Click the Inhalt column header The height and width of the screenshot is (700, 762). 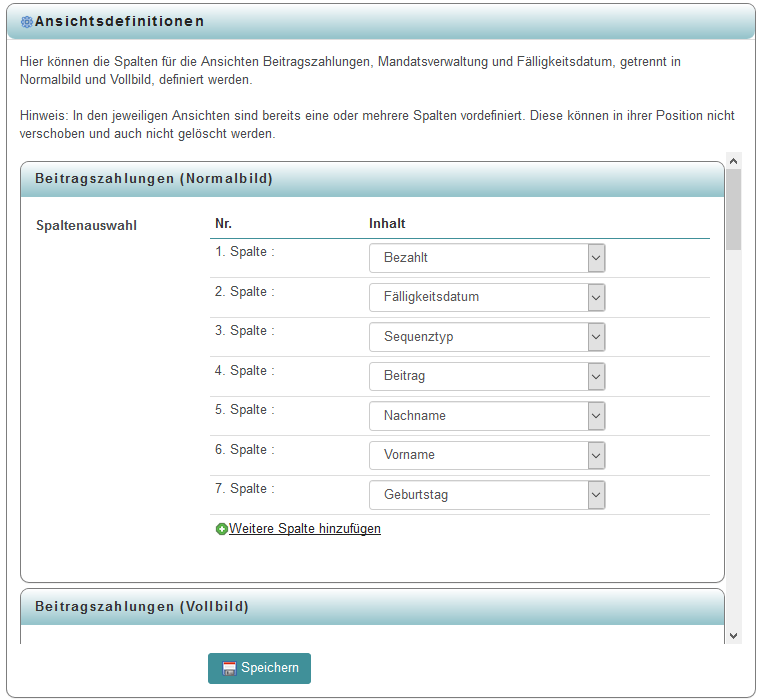[387, 224]
